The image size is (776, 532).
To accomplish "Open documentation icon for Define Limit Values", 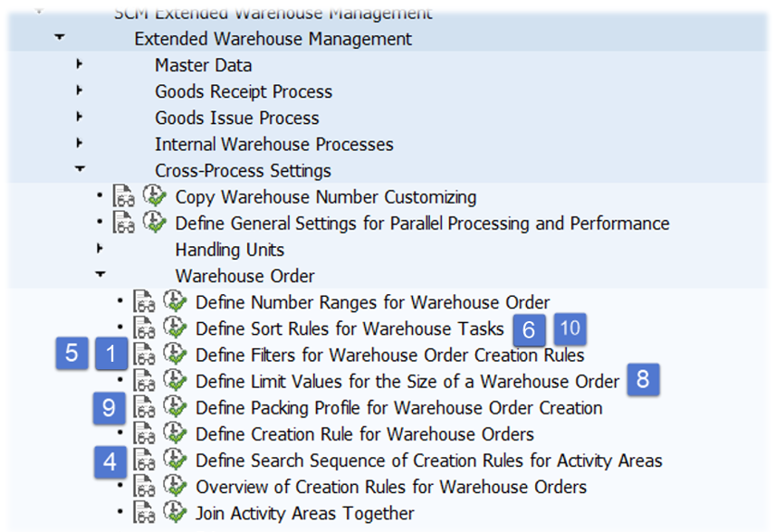I will [144, 381].
